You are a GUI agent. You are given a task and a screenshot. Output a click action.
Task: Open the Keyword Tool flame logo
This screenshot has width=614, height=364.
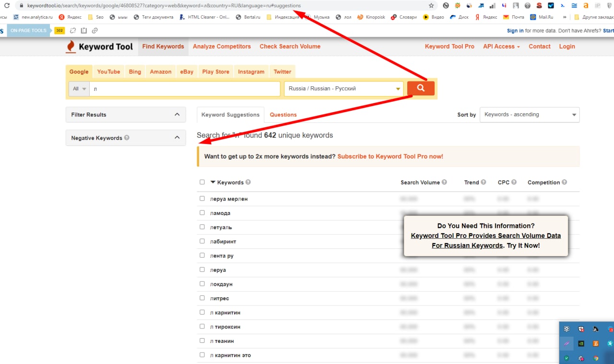pos(71,47)
